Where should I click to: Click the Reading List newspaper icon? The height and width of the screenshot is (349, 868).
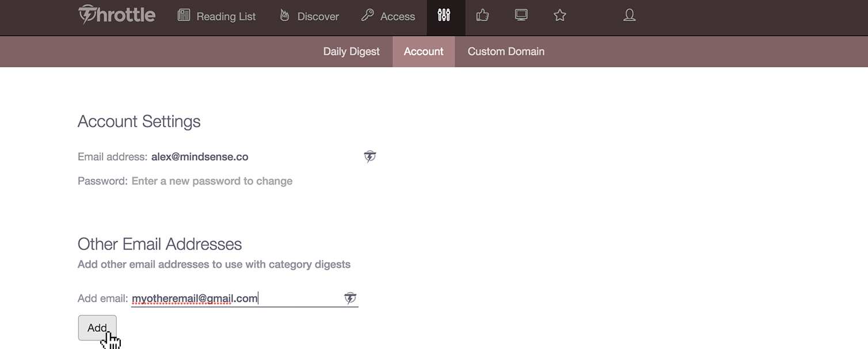coord(184,16)
